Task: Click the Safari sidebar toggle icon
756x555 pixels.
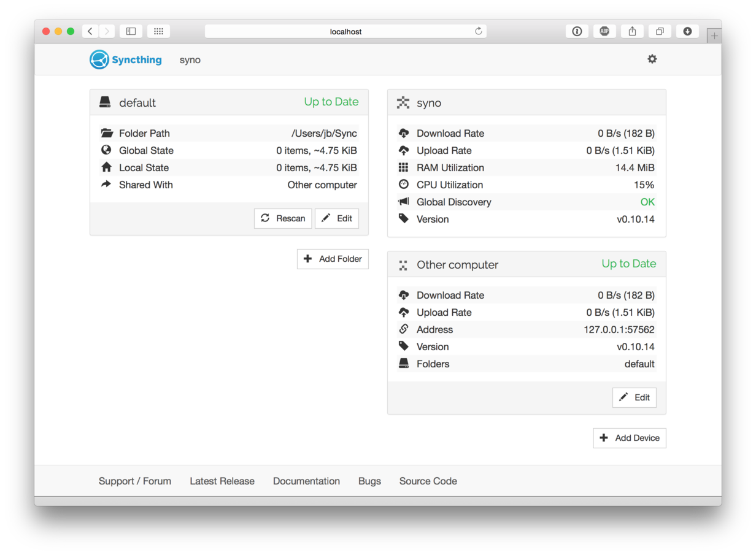Action: [131, 31]
